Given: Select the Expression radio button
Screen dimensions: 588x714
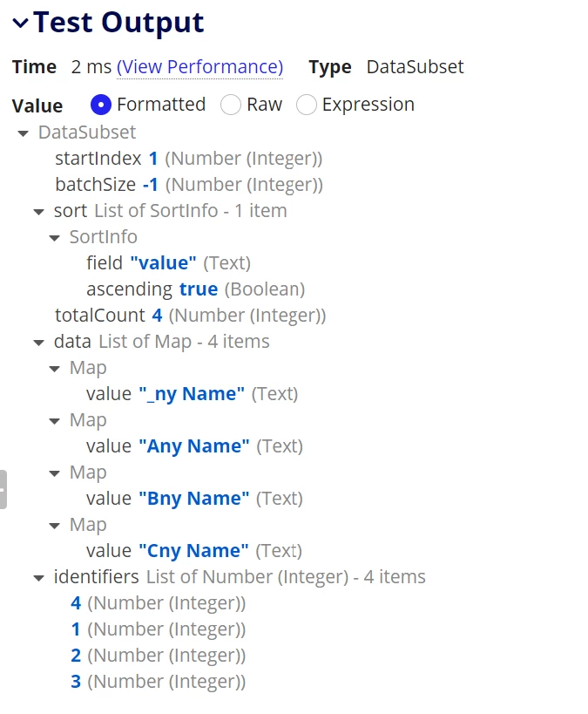Looking at the screenshot, I should 307,105.
